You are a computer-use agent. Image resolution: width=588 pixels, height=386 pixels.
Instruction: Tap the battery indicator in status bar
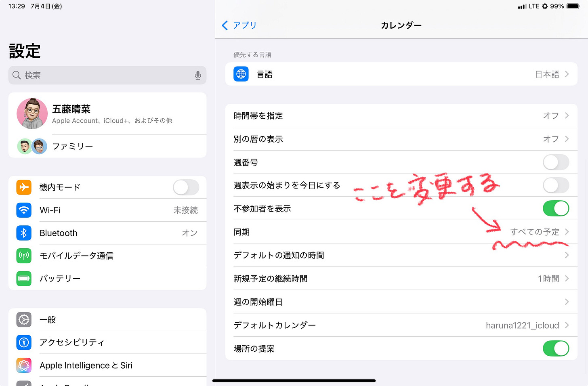(573, 6)
